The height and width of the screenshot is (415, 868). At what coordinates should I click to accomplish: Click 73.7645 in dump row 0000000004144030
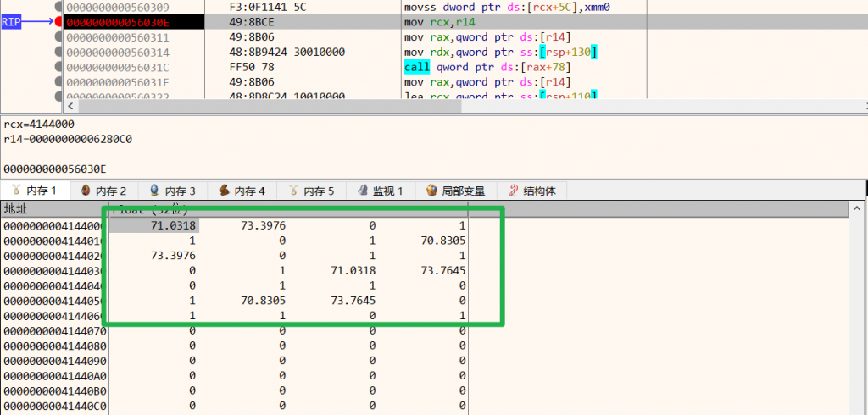[442, 270]
